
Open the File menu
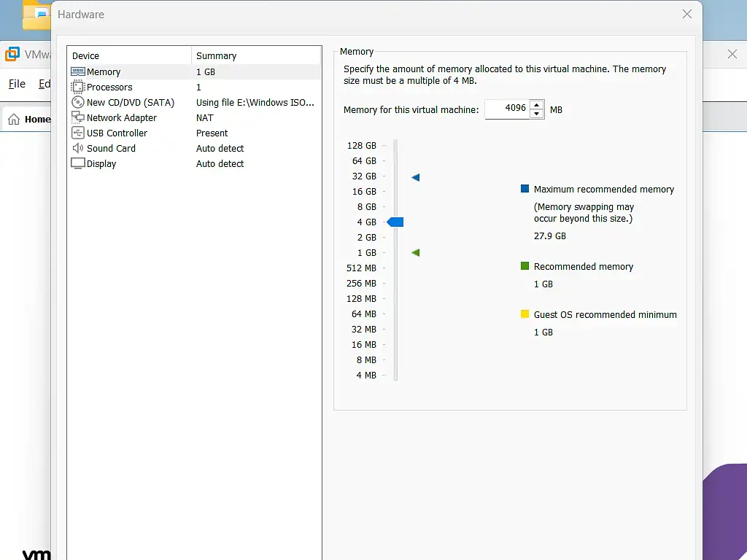click(x=16, y=84)
